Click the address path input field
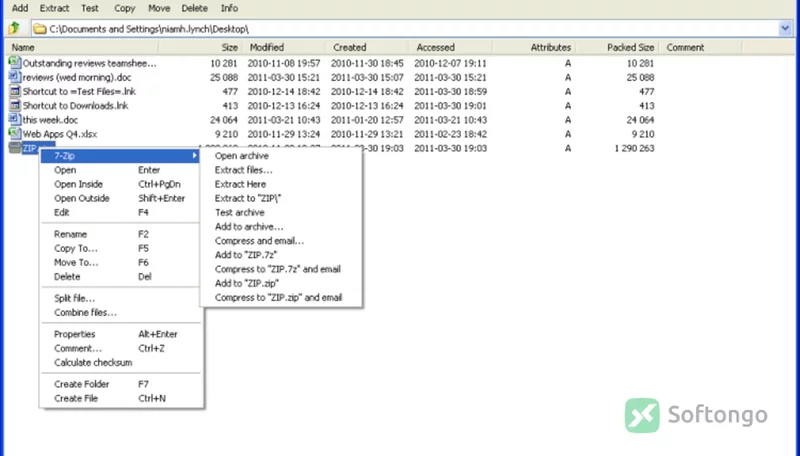800x456 pixels. tap(411, 29)
